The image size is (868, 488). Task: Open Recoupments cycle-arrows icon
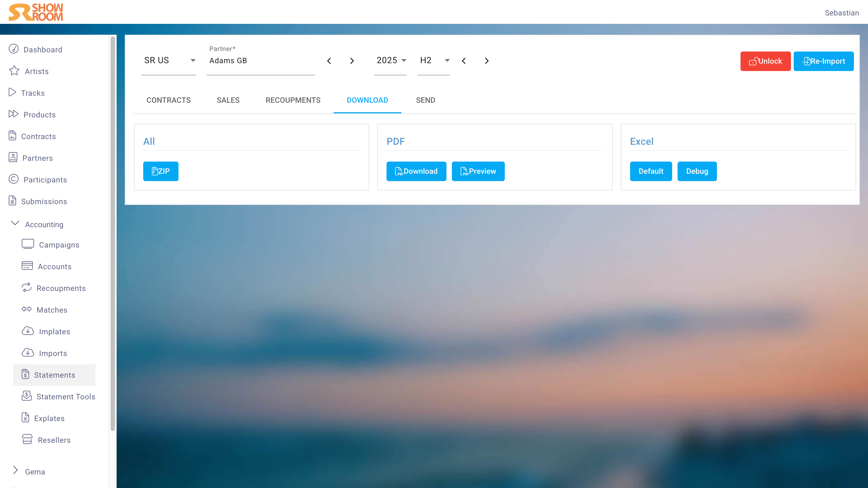[27, 288]
